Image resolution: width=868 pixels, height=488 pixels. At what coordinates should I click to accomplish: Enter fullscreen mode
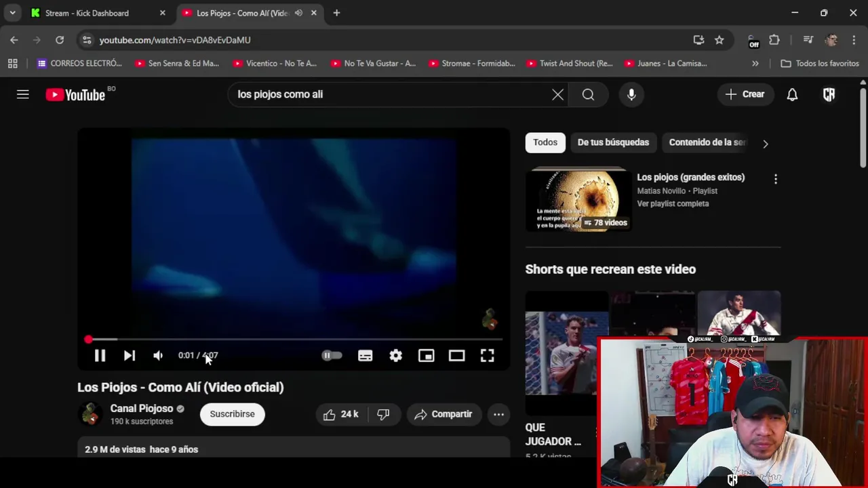487,355
